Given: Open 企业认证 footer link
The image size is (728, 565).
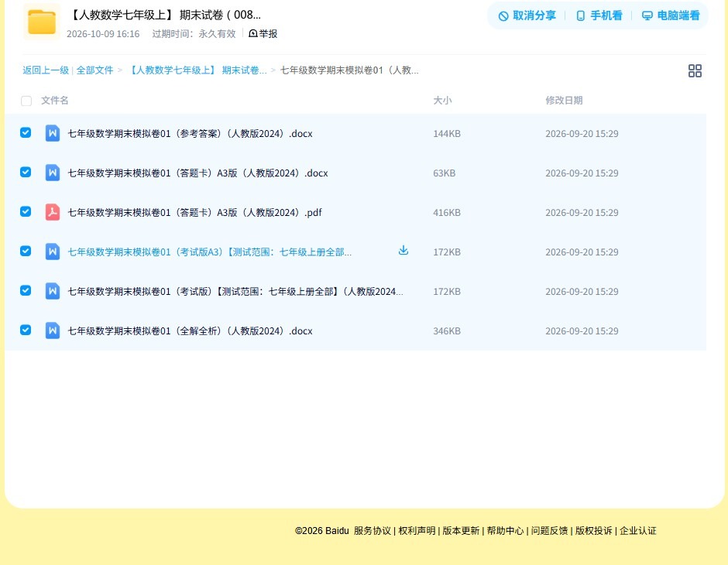Looking at the screenshot, I should [638, 531].
